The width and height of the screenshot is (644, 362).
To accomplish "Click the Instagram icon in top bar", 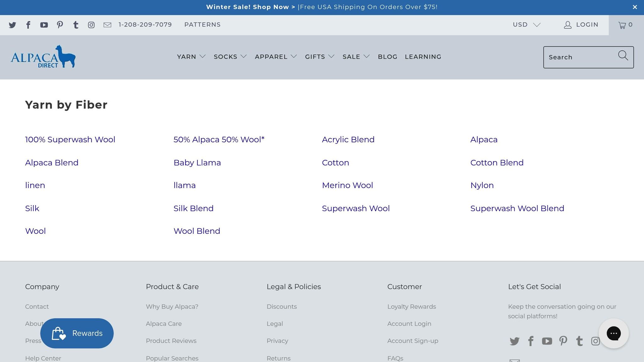I will click(91, 25).
